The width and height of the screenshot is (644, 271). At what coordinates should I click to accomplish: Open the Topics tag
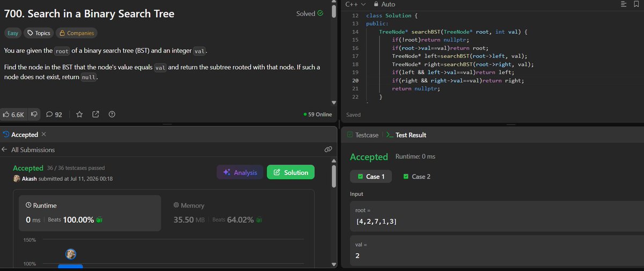39,33
